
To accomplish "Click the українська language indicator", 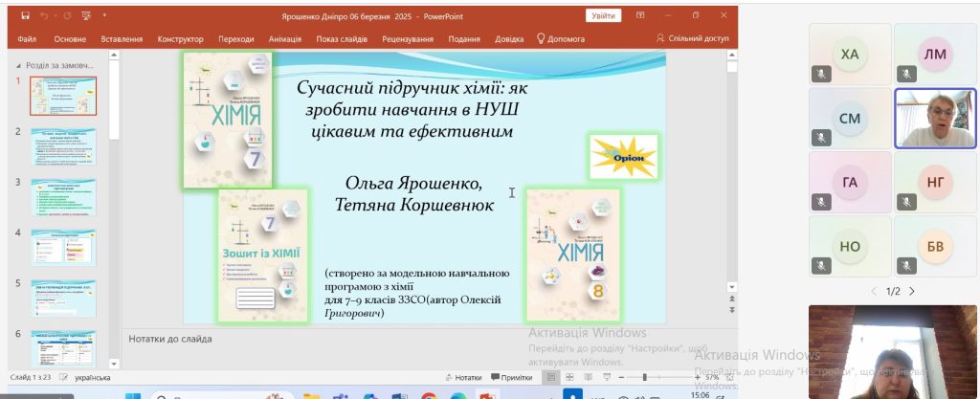I will (x=93, y=378).
